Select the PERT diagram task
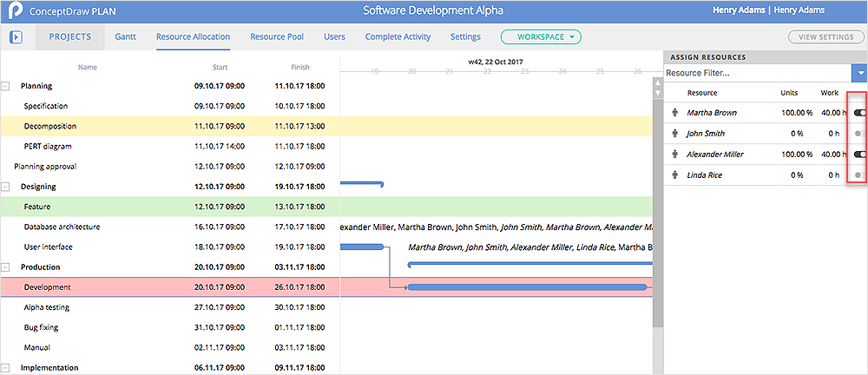 click(x=48, y=146)
